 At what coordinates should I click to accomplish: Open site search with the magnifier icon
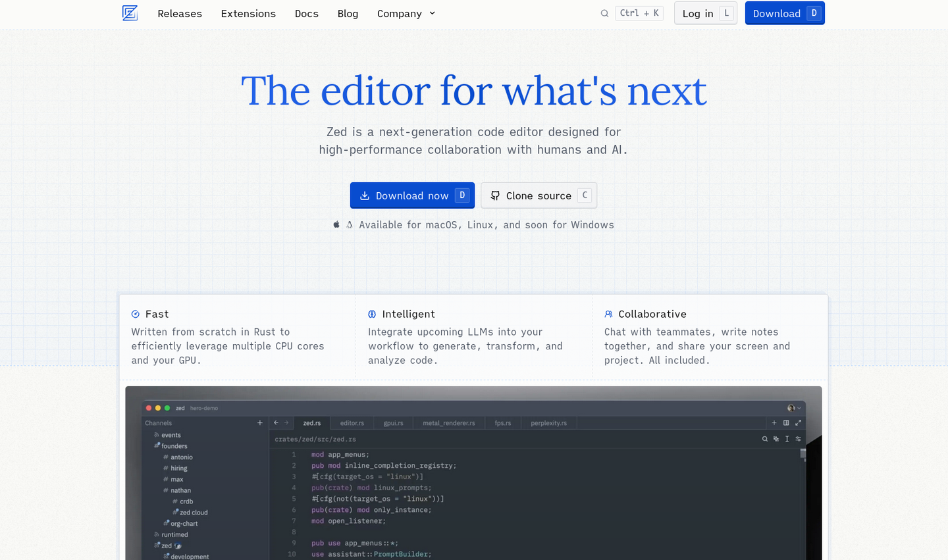tap(604, 13)
